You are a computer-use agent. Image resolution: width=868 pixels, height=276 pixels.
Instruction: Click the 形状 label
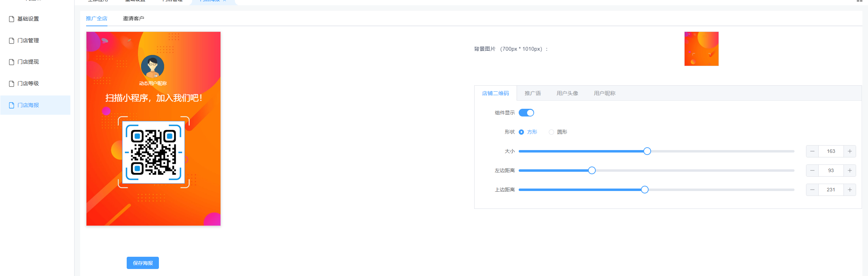pyautogui.click(x=510, y=132)
